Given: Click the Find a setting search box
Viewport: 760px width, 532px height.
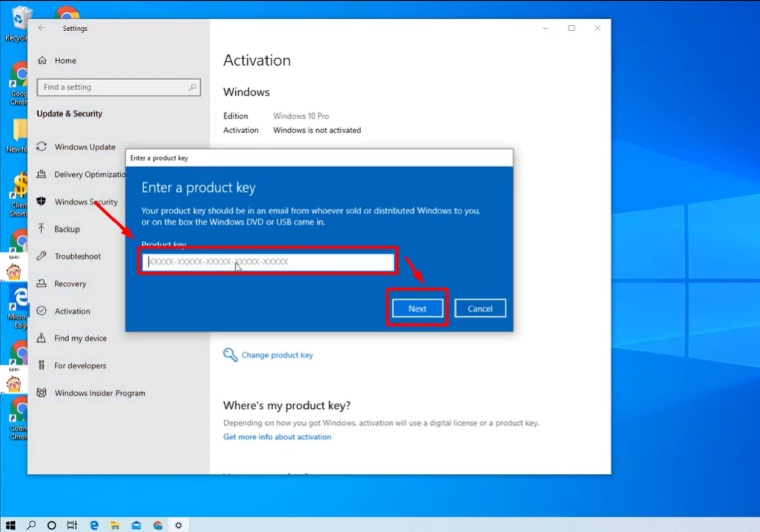Looking at the screenshot, I should (119, 87).
